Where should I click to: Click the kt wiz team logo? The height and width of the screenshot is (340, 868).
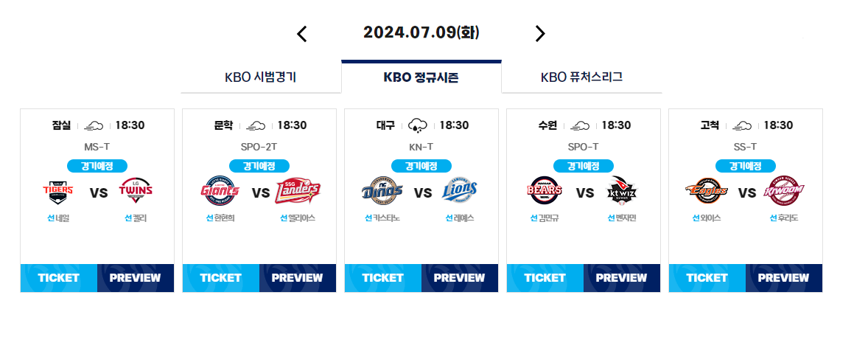622,192
